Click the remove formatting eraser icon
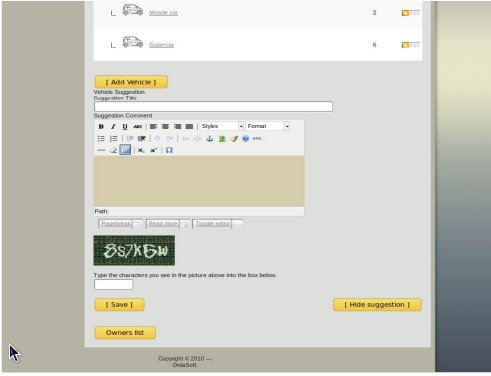This screenshot has width=491, height=376. tap(113, 151)
